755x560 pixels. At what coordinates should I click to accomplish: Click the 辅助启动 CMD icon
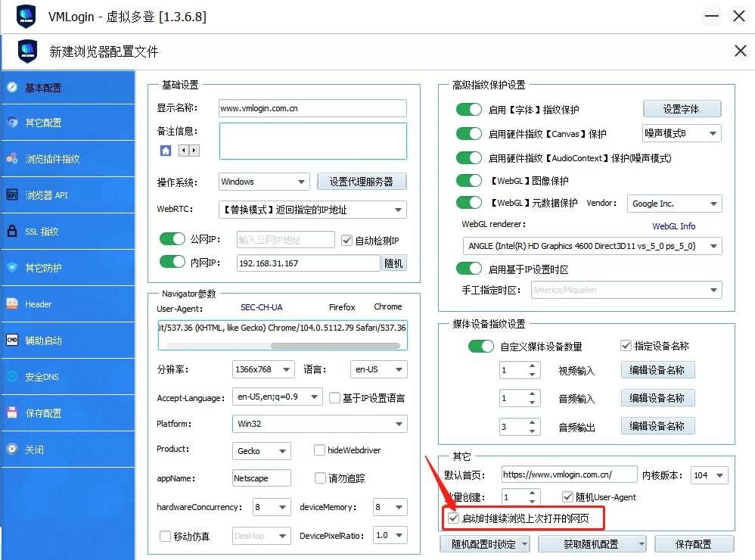tap(12, 340)
